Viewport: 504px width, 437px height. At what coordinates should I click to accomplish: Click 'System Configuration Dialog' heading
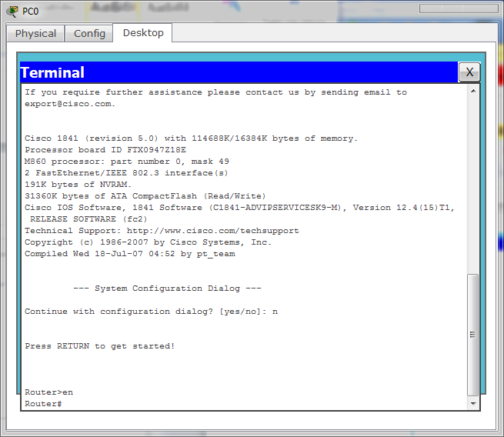point(167,289)
